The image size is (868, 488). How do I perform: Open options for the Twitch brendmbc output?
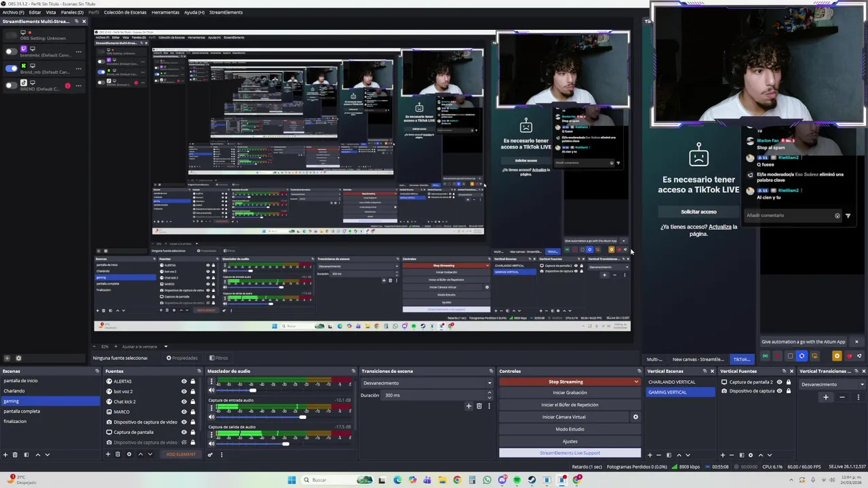(79, 52)
